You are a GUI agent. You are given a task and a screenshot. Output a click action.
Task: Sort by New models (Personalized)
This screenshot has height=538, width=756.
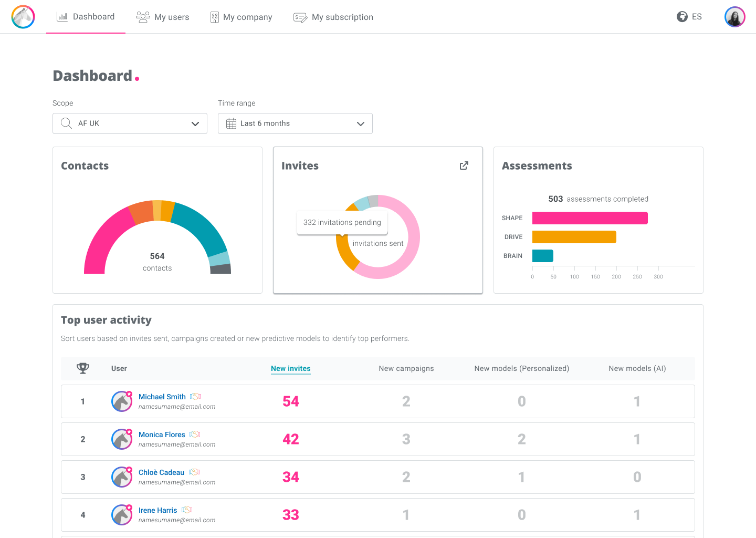(x=522, y=368)
